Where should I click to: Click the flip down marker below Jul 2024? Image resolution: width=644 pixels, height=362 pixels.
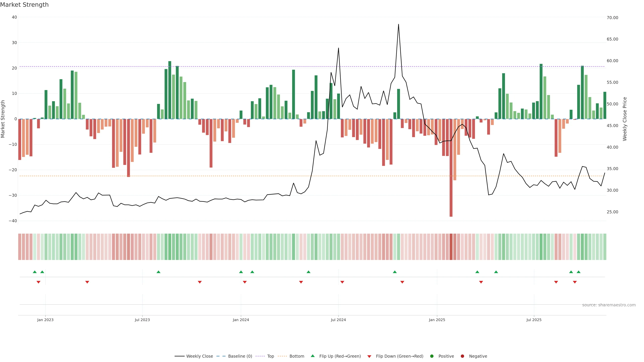pos(342,282)
